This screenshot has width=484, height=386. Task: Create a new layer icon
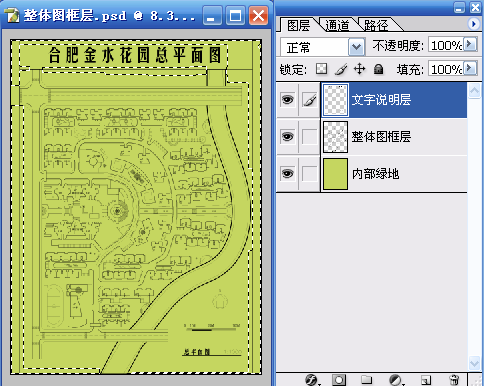tap(425, 380)
